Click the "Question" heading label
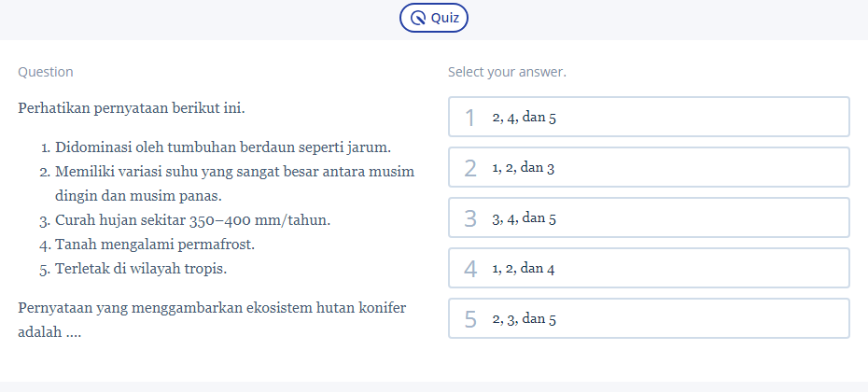Viewport: 868px width, 392px height. click(46, 72)
